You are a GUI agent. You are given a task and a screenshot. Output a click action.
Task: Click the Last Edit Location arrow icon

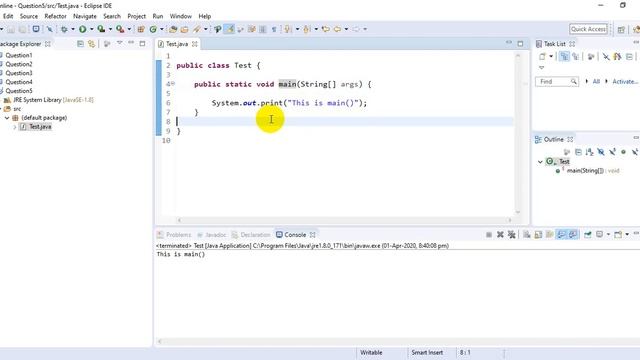point(325,29)
